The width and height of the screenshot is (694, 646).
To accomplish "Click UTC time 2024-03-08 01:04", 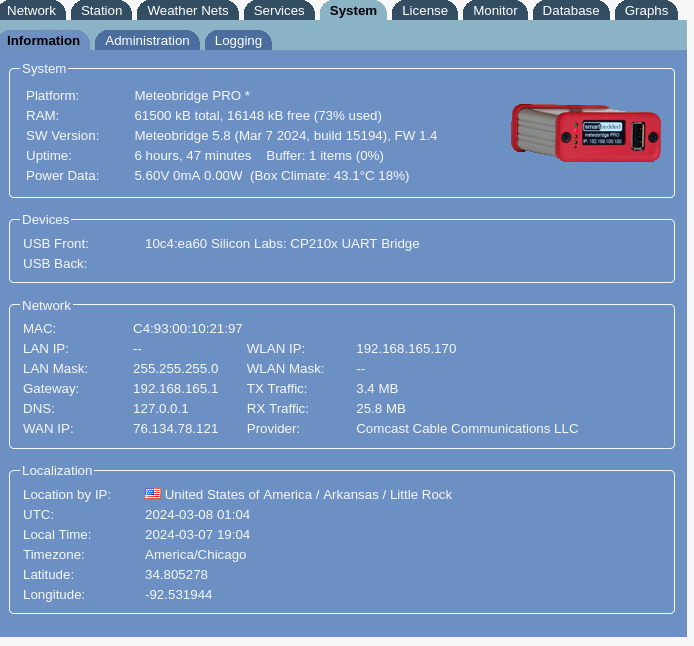I will [197, 515].
